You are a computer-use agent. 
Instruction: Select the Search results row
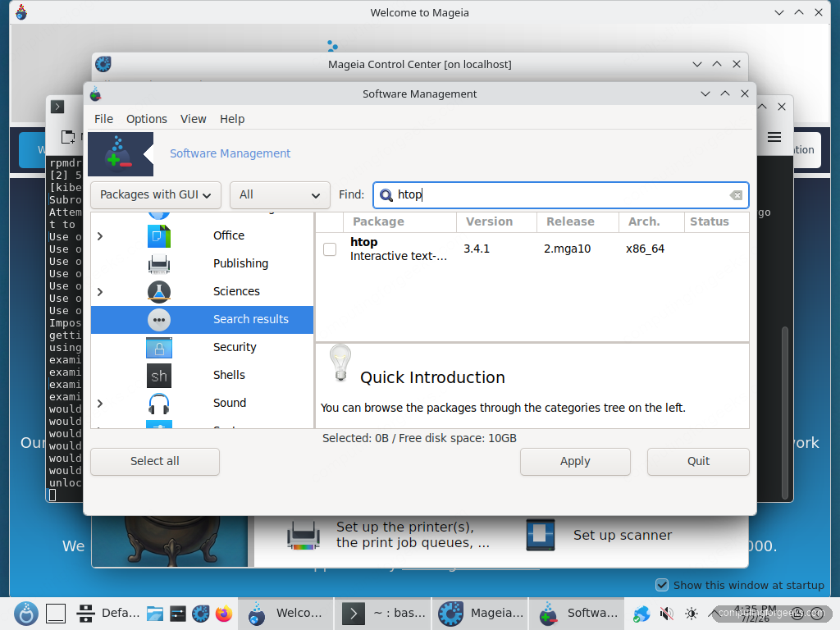[x=202, y=320]
